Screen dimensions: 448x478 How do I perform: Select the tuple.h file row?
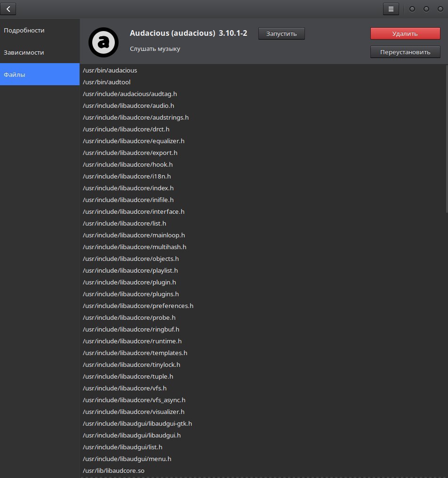[x=128, y=376]
